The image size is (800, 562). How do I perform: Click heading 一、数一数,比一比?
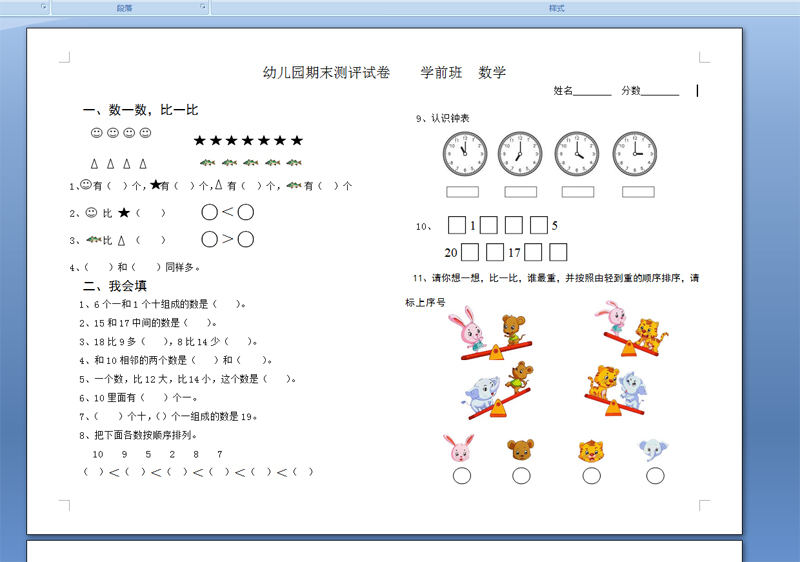tap(140, 110)
